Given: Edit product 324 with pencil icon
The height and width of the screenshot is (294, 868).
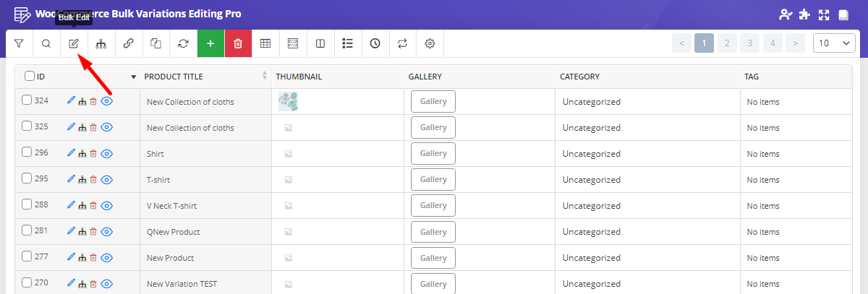Looking at the screenshot, I should tap(71, 101).
